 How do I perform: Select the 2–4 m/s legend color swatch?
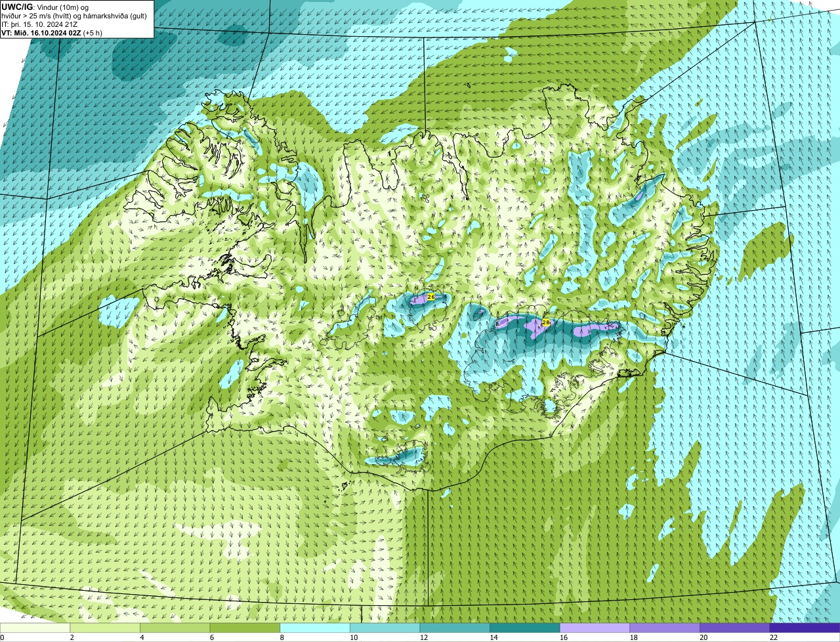105,628
